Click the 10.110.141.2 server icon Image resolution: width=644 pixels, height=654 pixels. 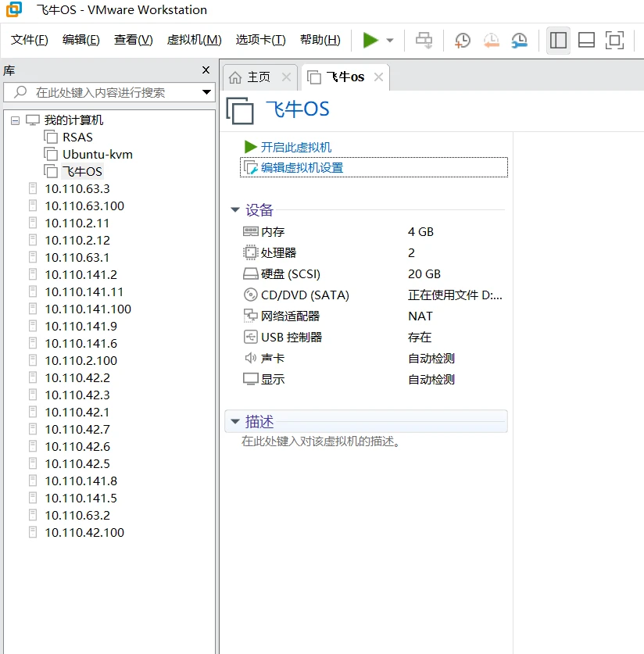33,274
